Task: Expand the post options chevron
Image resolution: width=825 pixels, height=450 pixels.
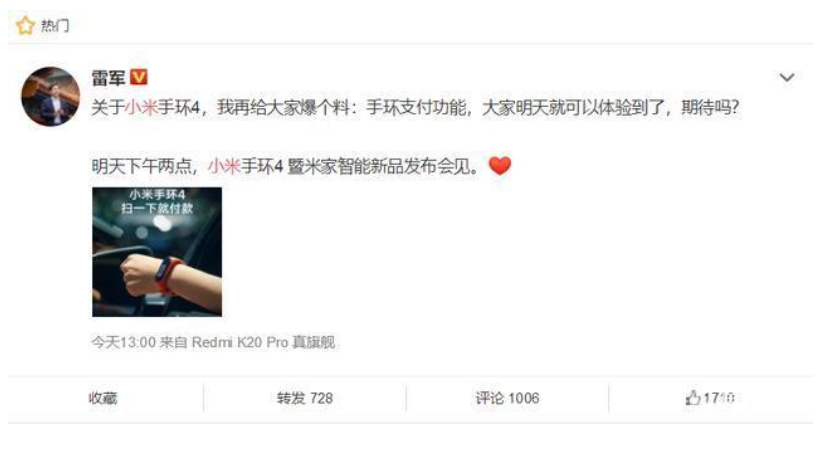Action: click(787, 77)
